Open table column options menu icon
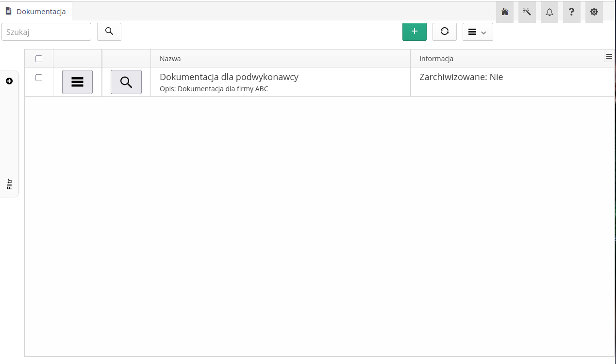The width and height of the screenshot is (616, 364). click(609, 56)
